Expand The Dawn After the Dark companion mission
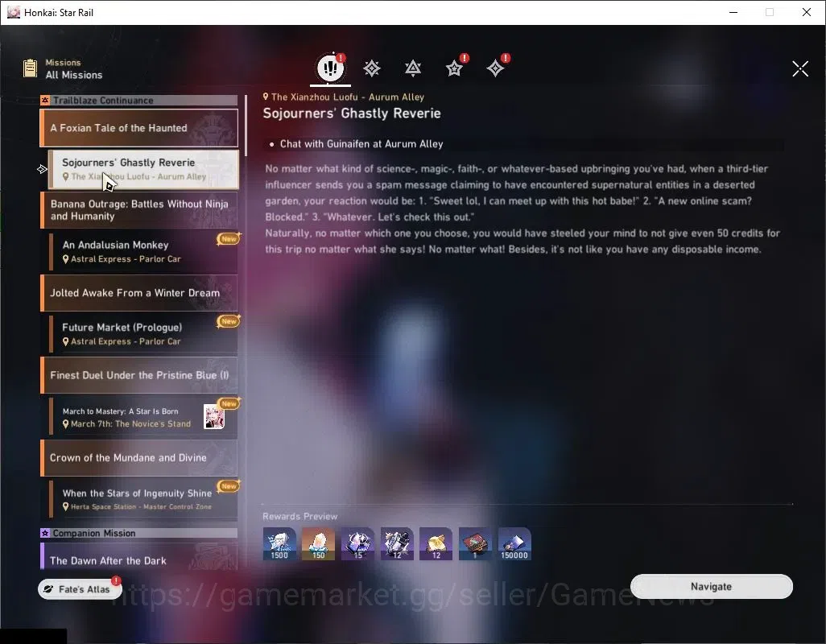Screen dimensions: 826x644 pyautogui.click(x=139, y=558)
